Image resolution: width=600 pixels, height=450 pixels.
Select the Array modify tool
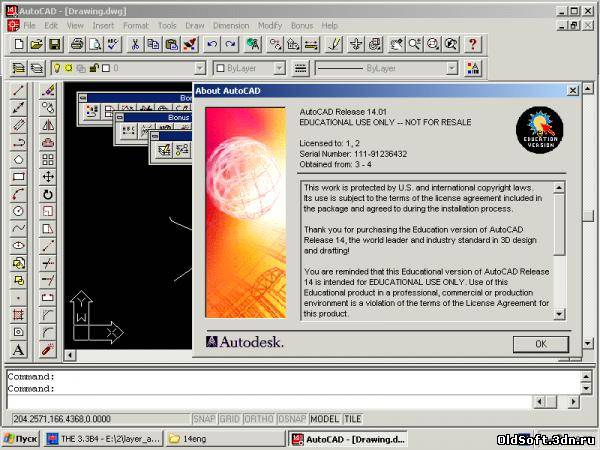coord(48,159)
